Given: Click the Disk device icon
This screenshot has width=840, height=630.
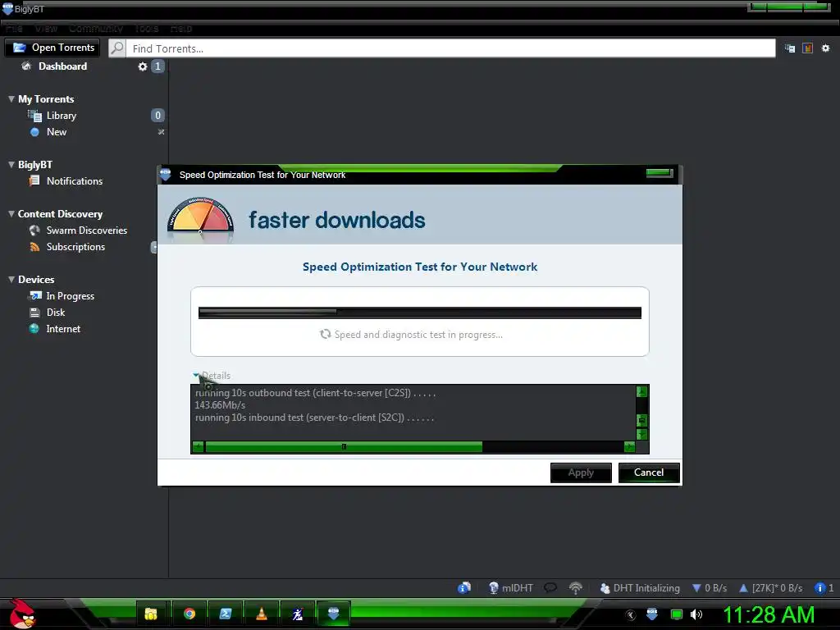Looking at the screenshot, I should (x=34, y=313).
